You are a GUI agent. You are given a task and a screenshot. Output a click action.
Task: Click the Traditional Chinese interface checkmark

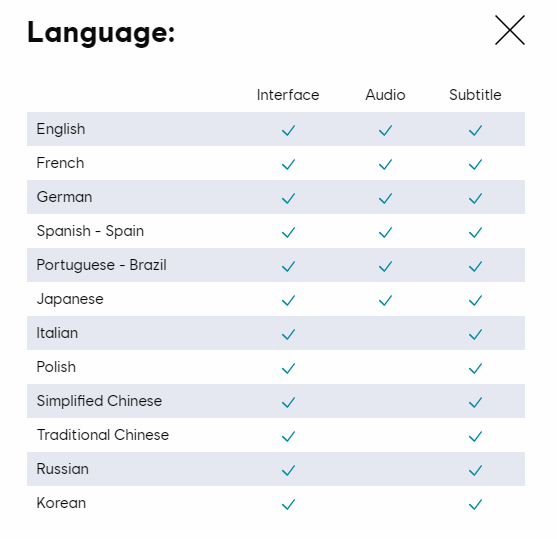[288, 436]
